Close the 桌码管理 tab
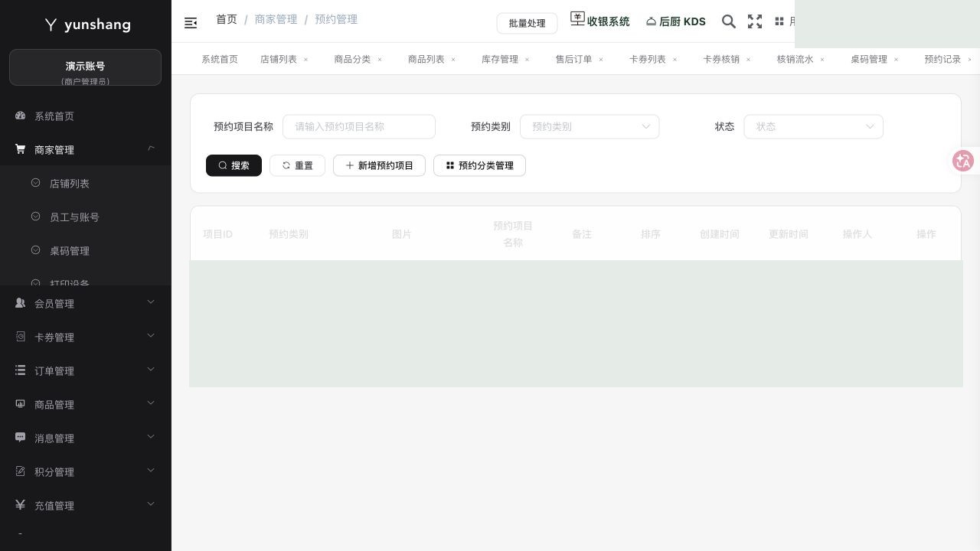 click(x=897, y=59)
